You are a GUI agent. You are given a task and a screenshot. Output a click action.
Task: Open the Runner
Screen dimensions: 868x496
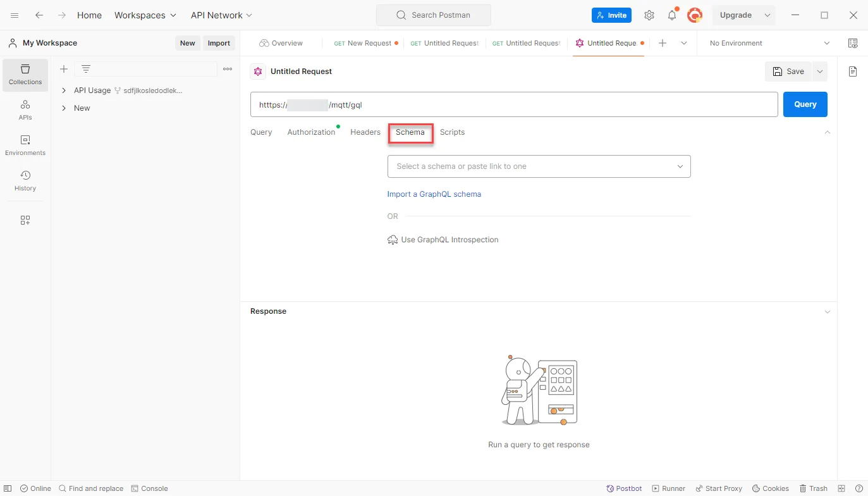669,488
